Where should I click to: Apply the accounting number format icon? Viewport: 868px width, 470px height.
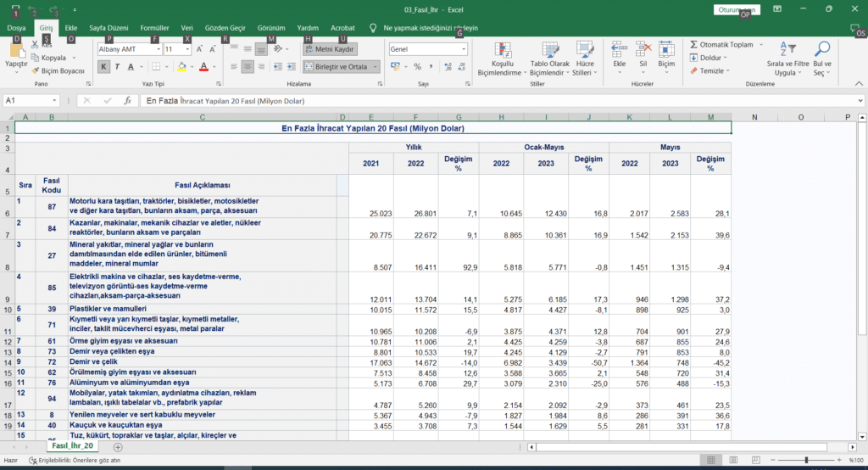395,67
